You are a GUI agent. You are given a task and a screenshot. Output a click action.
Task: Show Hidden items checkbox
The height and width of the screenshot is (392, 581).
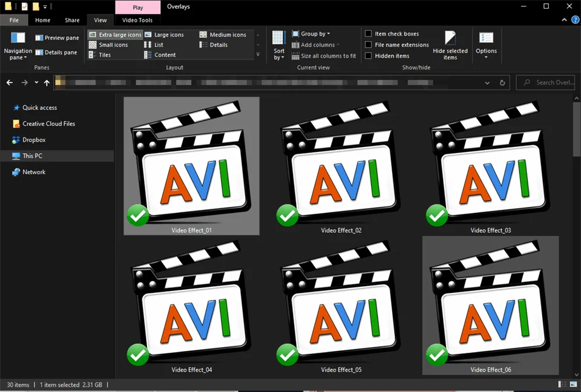click(369, 56)
